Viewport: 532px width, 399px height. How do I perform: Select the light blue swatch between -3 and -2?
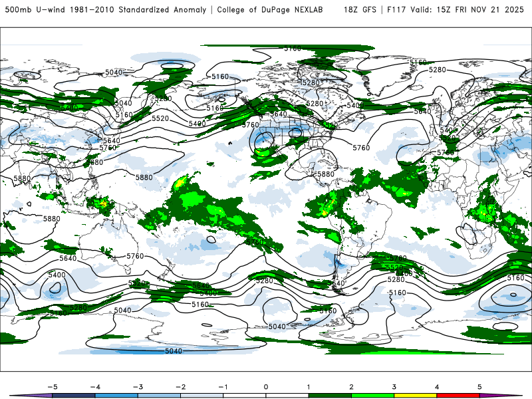coord(159,396)
